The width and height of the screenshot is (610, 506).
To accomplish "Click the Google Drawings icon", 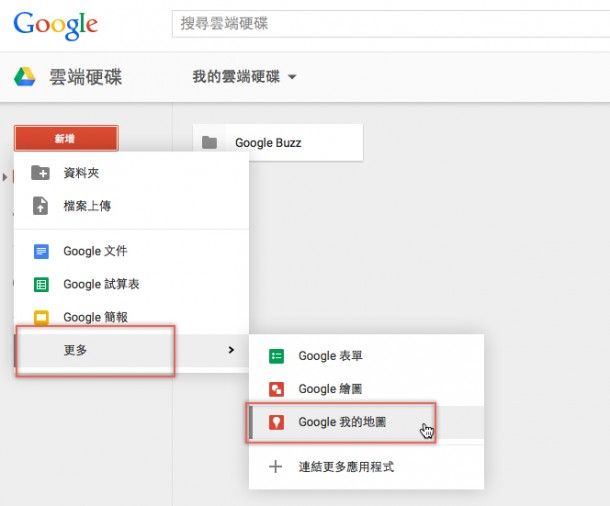I will click(277, 389).
